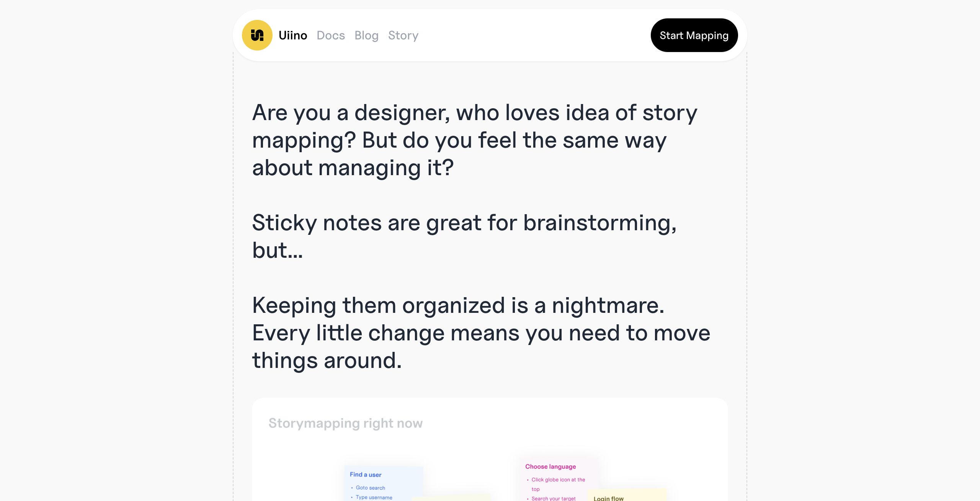
Task: Click the "Keeping them organized" paragraph
Action: point(481,333)
